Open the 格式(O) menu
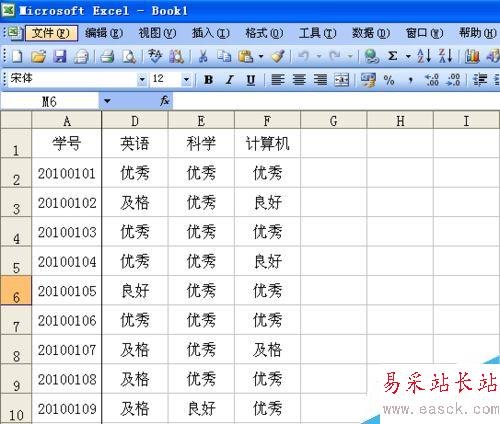The image size is (500, 424). click(x=264, y=33)
